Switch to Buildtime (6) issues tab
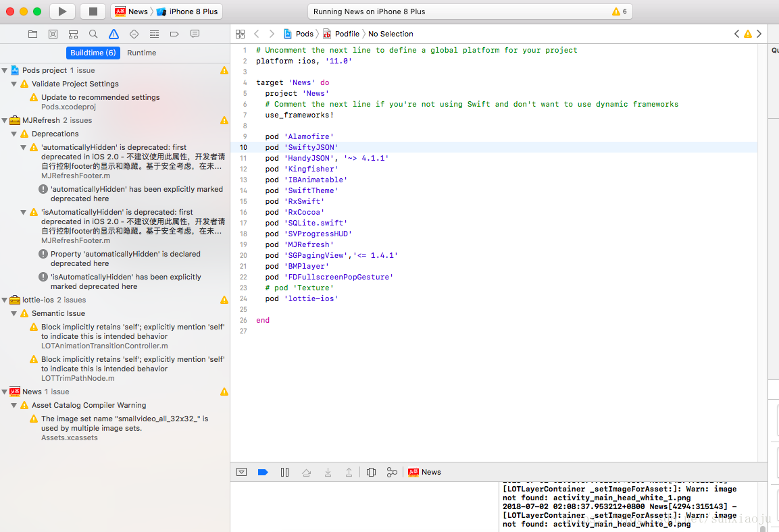Viewport: 779px width, 532px height. coord(93,53)
